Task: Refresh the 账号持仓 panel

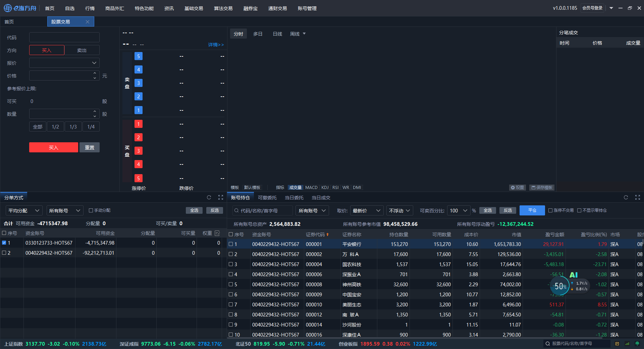Action: click(x=626, y=197)
